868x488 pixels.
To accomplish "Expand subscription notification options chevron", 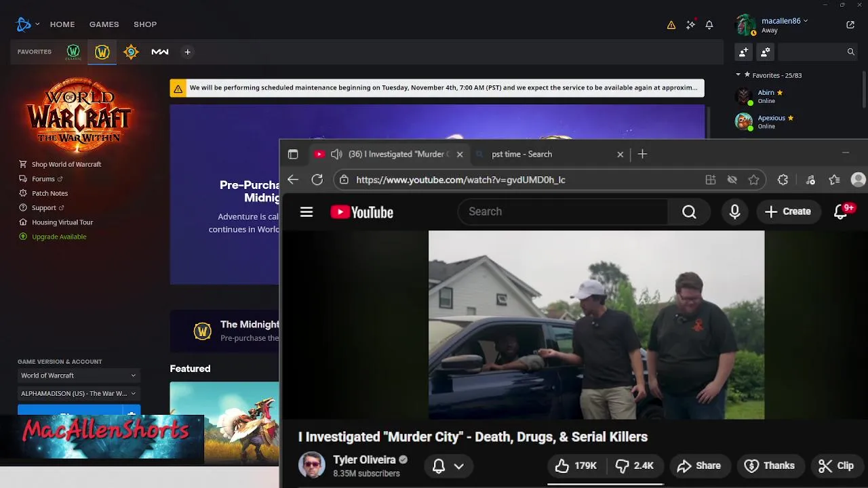I will (x=459, y=466).
